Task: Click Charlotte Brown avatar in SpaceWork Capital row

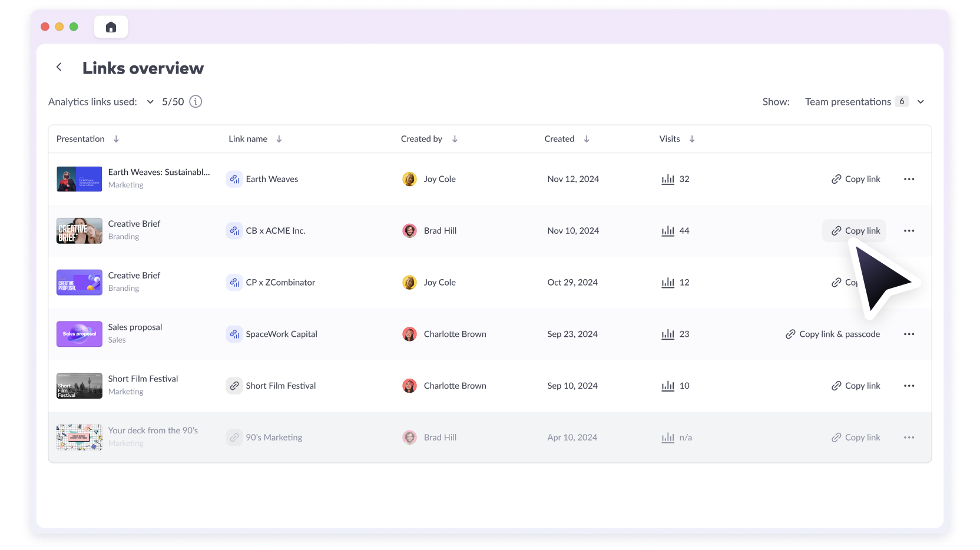Action: [409, 334]
